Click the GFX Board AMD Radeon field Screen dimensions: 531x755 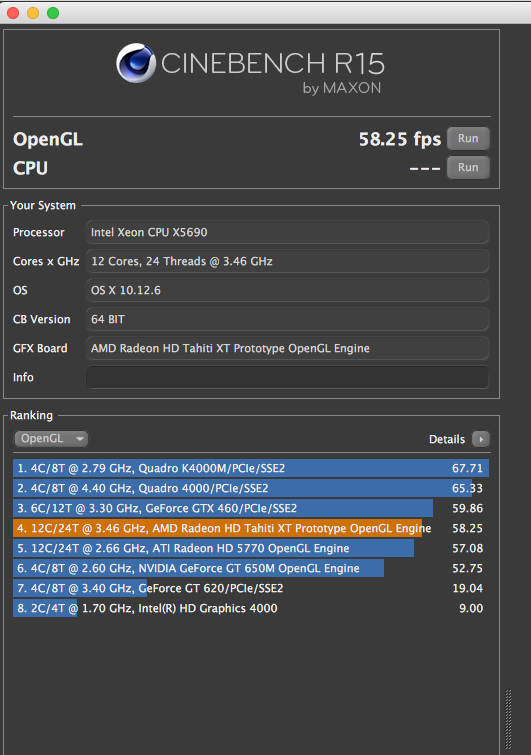[x=287, y=348]
